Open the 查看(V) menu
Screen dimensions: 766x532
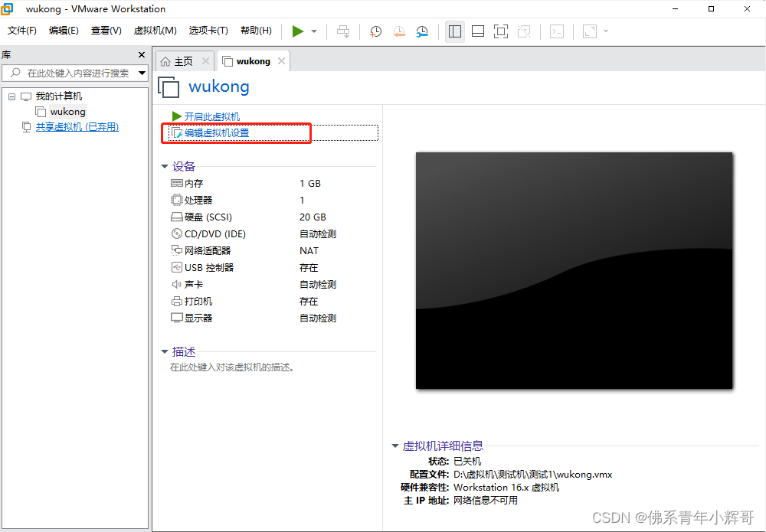tap(106, 31)
